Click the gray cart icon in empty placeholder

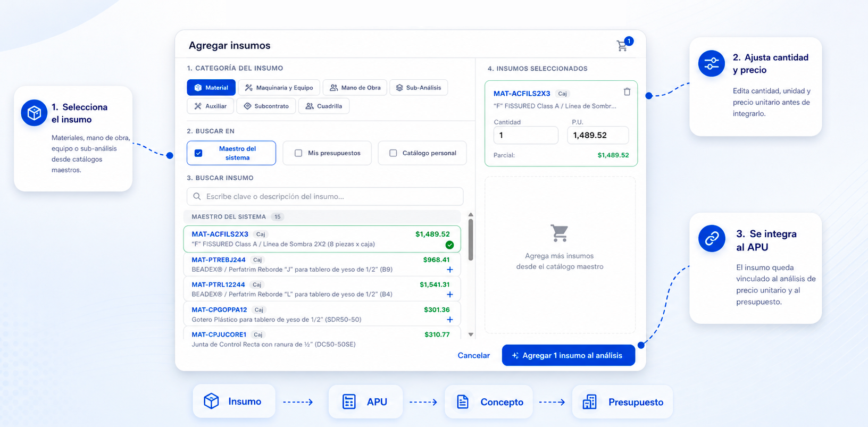tap(560, 233)
